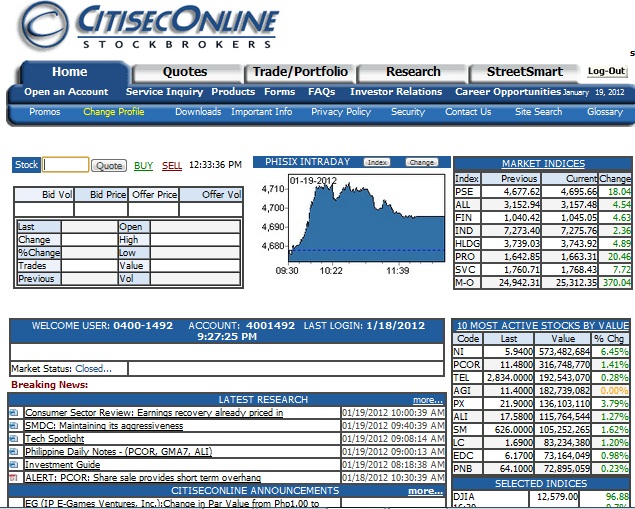Open Important Info link

[262, 112]
